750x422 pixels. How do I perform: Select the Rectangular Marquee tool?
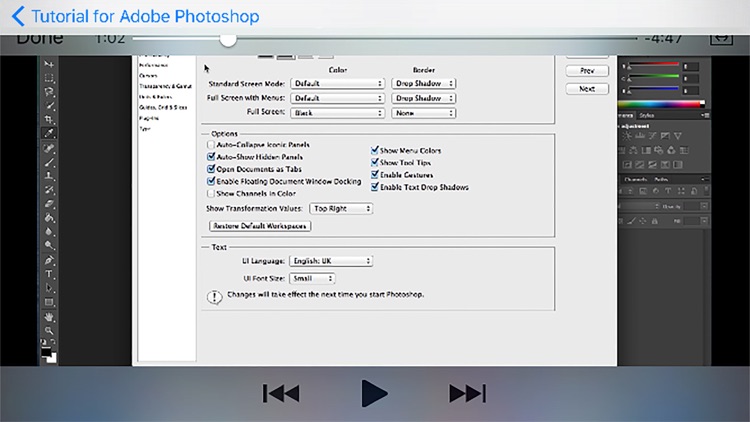[x=49, y=78]
